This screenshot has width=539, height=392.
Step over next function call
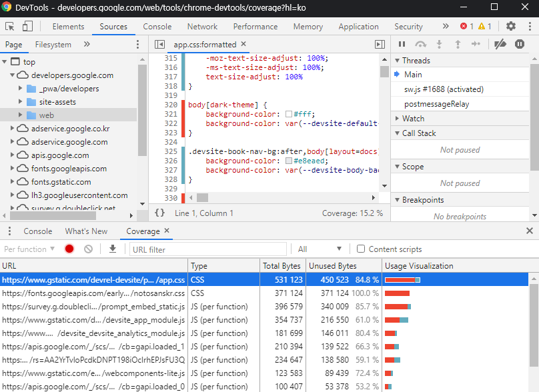pyautogui.click(x=421, y=44)
